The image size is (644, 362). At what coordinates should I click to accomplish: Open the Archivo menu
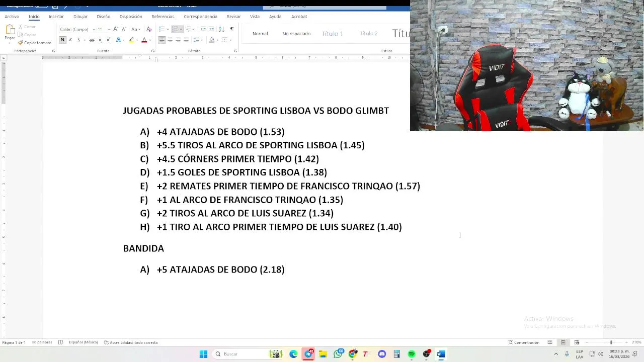[x=12, y=17]
